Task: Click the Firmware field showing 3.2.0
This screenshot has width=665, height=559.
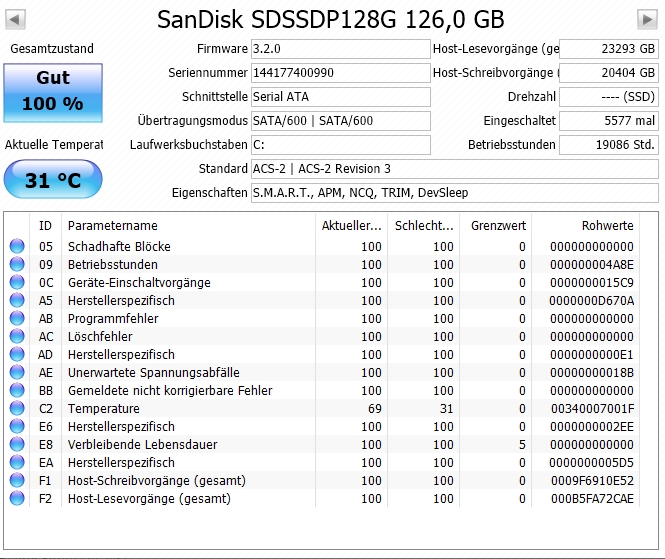Action: point(341,49)
